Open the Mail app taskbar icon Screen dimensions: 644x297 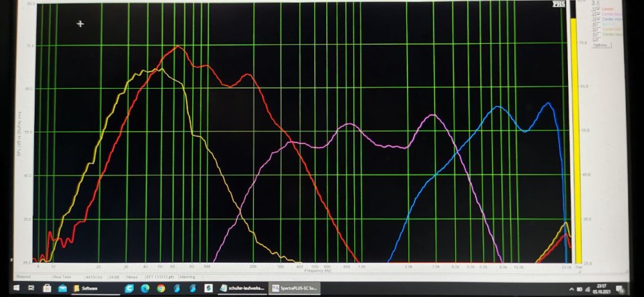pyautogui.click(x=62, y=289)
